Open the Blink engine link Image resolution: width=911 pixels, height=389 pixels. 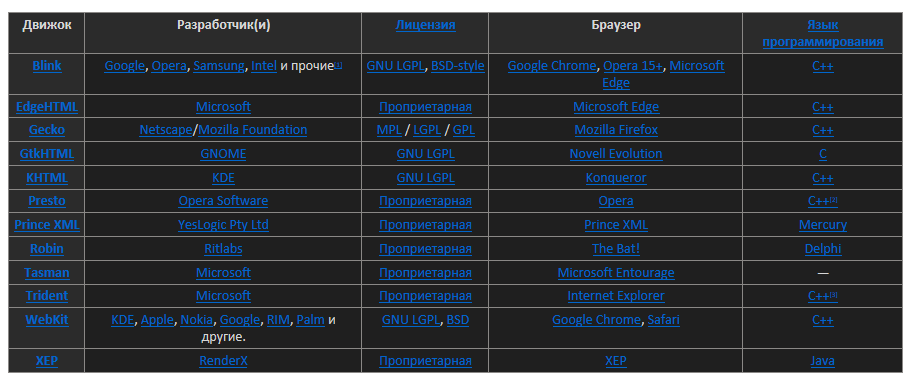pyautogui.click(x=46, y=66)
